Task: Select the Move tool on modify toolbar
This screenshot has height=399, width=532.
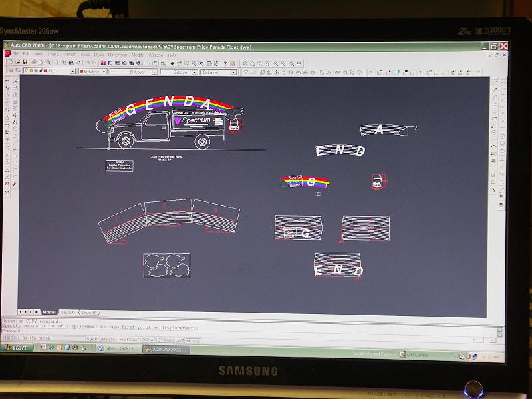Action: [x=15, y=115]
